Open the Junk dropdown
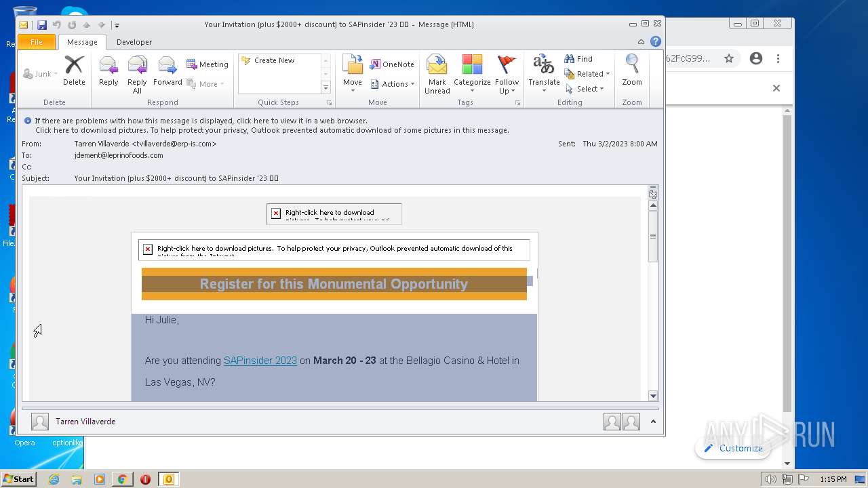 tap(40, 74)
